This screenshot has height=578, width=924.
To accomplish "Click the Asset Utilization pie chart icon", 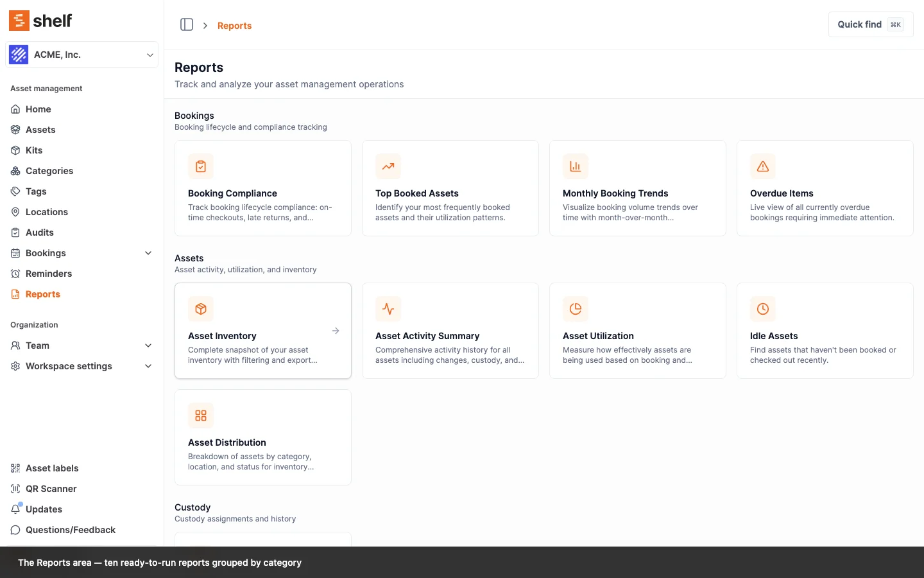I will click(x=576, y=309).
